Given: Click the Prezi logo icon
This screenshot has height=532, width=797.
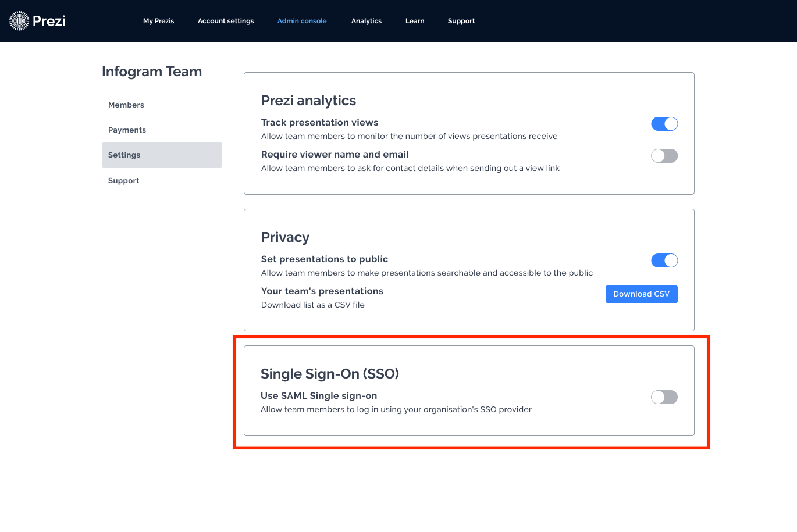Looking at the screenshot, I should (19, 21).
